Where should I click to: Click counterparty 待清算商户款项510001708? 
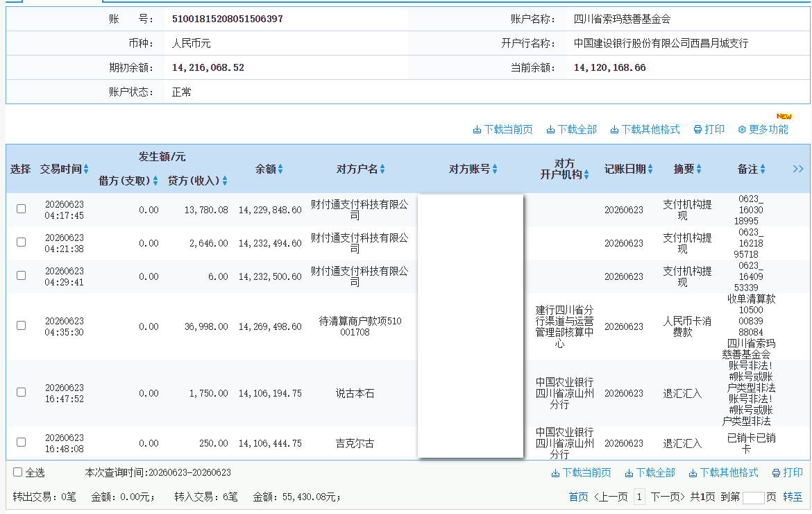[x=360, y=326]
